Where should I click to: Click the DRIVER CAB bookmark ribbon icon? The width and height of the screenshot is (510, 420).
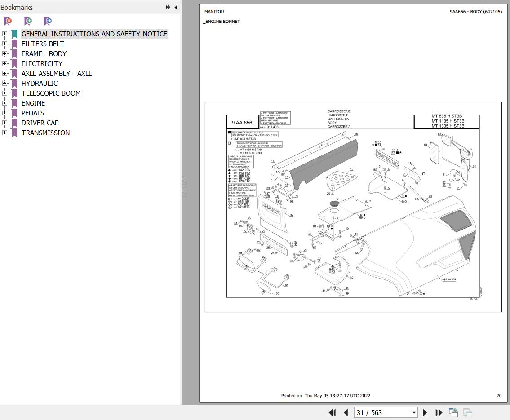14,123
